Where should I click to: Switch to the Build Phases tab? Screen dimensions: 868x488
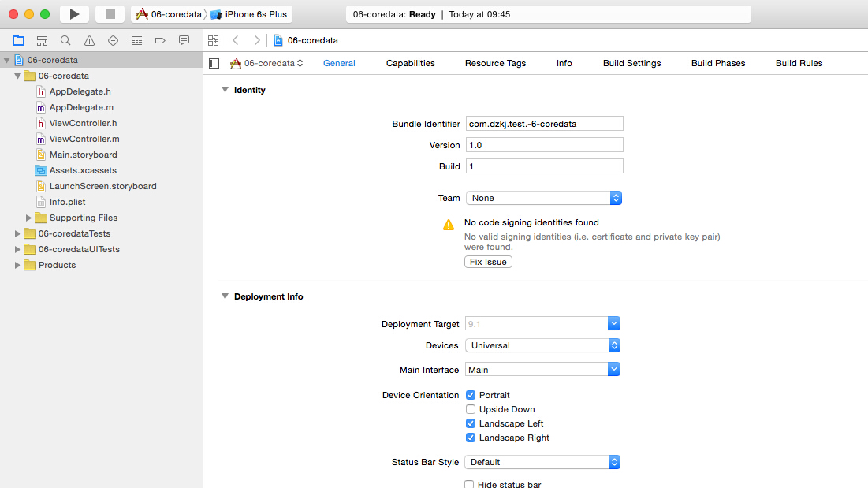click(x=718, y=63)
